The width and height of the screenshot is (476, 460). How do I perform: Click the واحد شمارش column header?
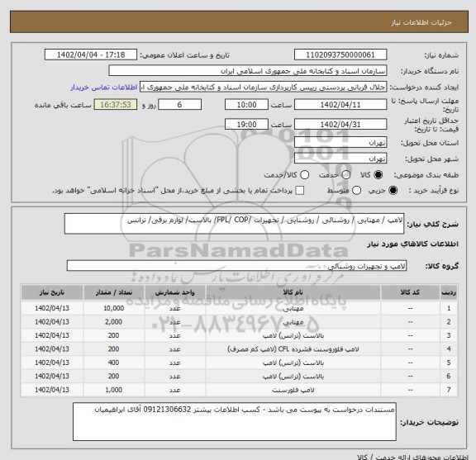point(175,292)
